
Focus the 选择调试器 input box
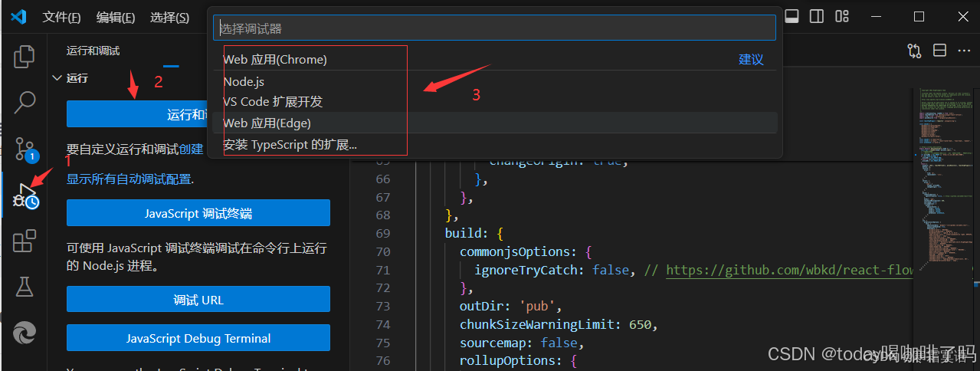pos(494,28)
